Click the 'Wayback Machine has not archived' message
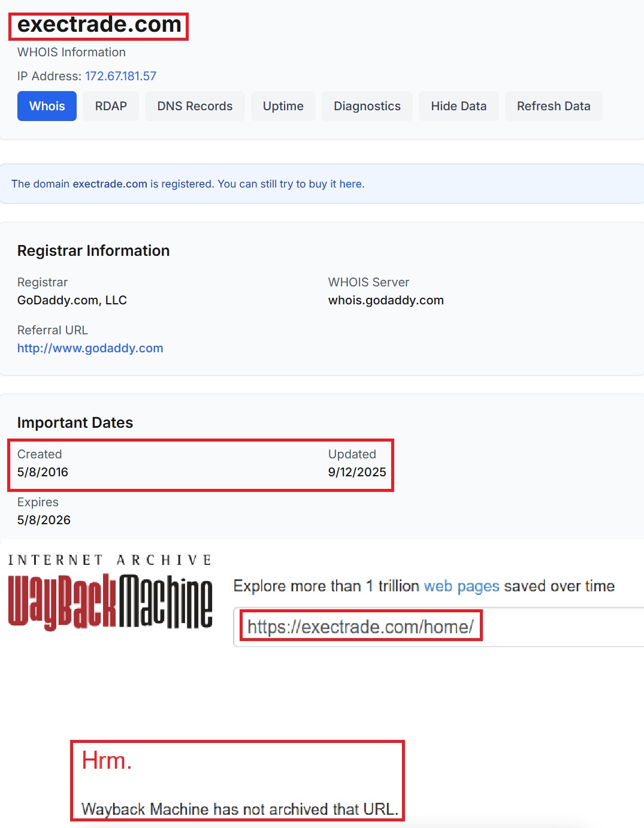644x828 pixels. (239, 809)
